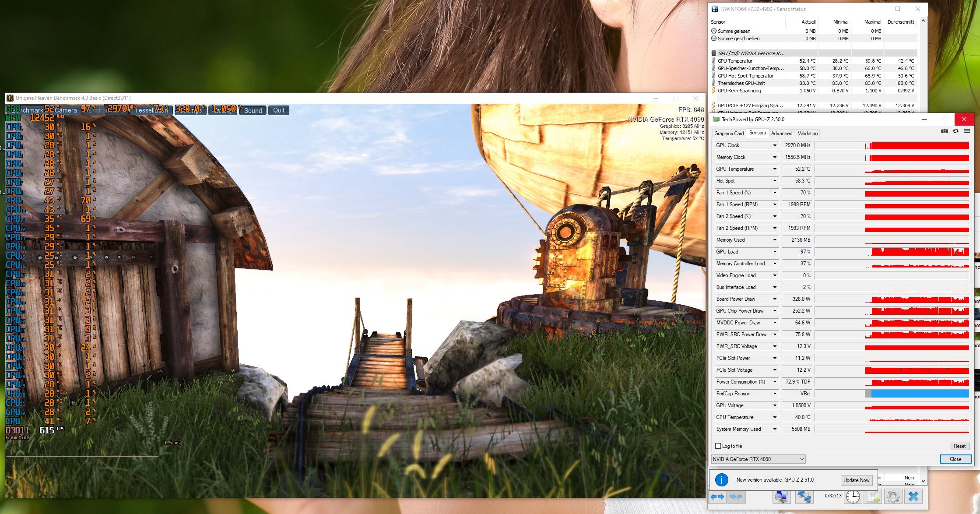This screenshot has height=514, width=980.
Task: Open the PerfCap Reason dropdown
Action: point(774,394)
